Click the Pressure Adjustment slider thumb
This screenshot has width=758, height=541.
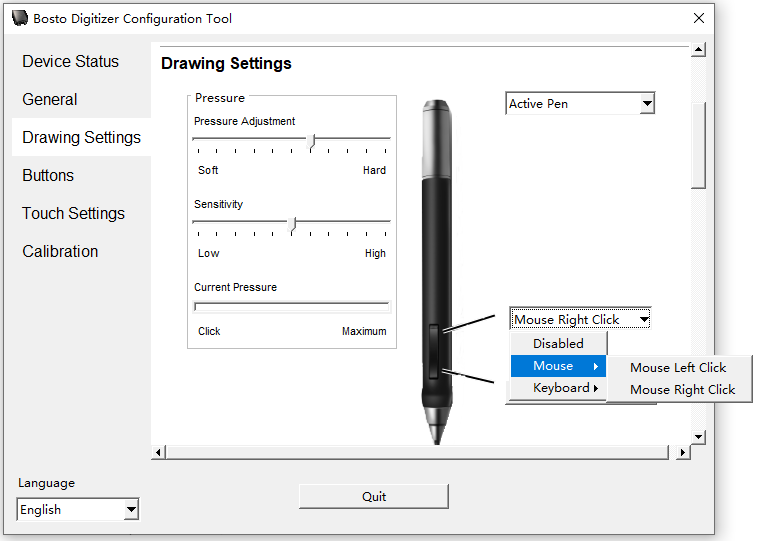click(312, 142)
